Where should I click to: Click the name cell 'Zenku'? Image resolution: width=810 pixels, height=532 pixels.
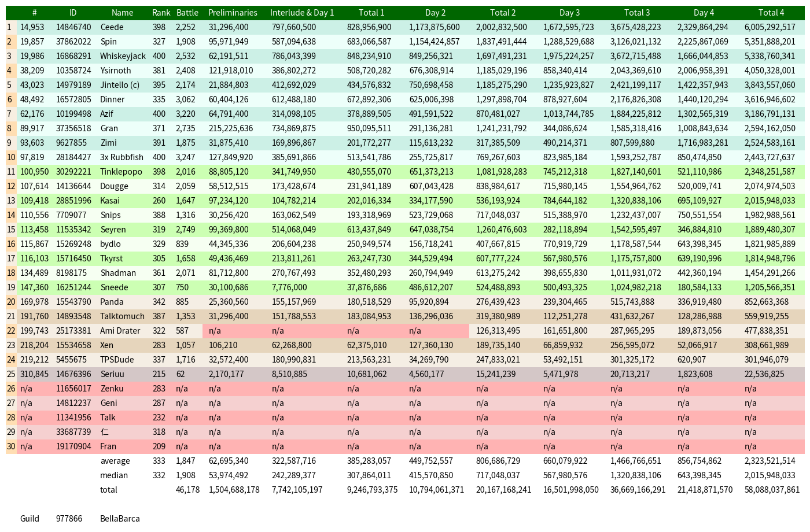coord(112,389)
